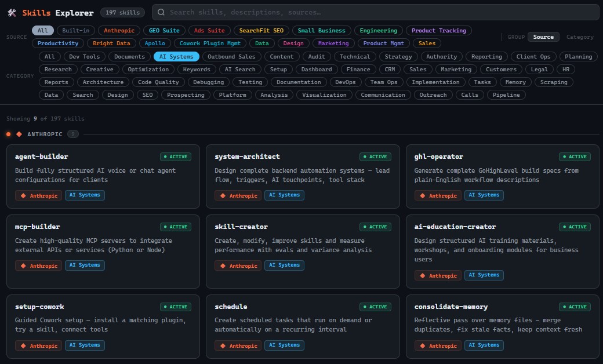This screenshot has width=603, height=364.
Task: Filter by Scraping category
Action: point(554,82)
